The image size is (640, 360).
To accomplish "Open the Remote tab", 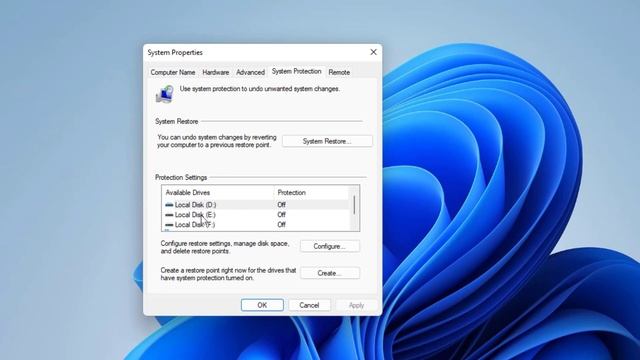I will point(339,72).
